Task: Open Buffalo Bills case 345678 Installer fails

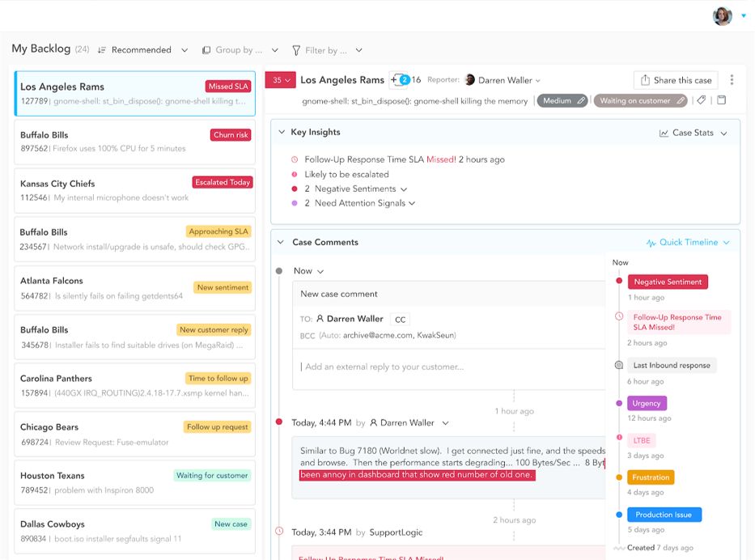Action: pos(135,337)
